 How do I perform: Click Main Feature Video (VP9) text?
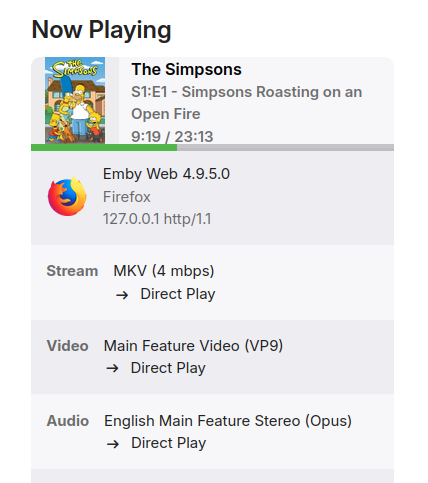[x=193, y=346]
